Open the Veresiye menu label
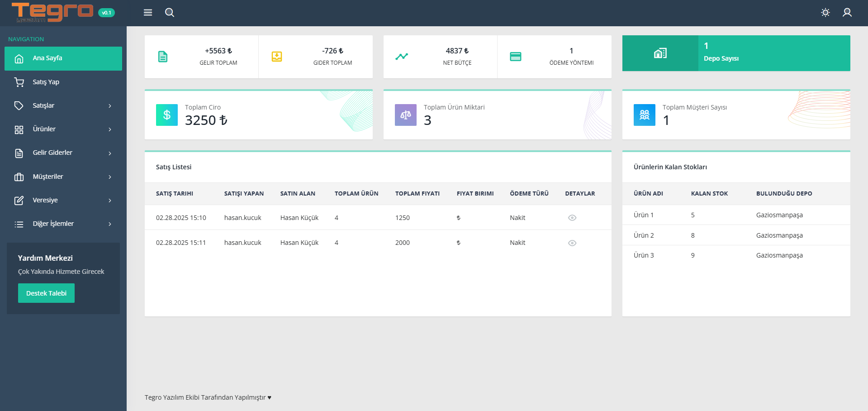 45,200
